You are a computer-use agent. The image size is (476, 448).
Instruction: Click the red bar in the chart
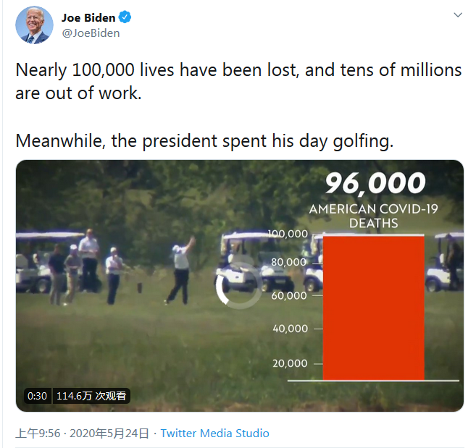coord(373,308)
